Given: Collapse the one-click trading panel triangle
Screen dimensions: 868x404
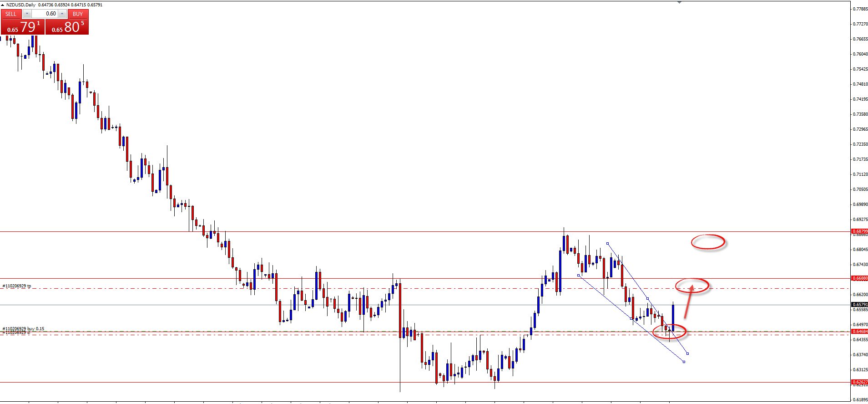Looking at the screenshot, I should (x=3, y=5).
